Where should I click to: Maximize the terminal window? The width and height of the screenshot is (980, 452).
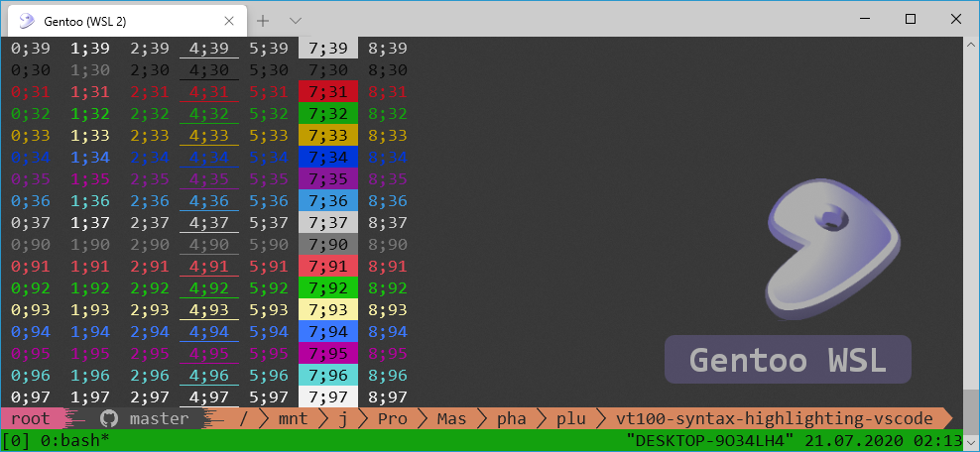911,19
